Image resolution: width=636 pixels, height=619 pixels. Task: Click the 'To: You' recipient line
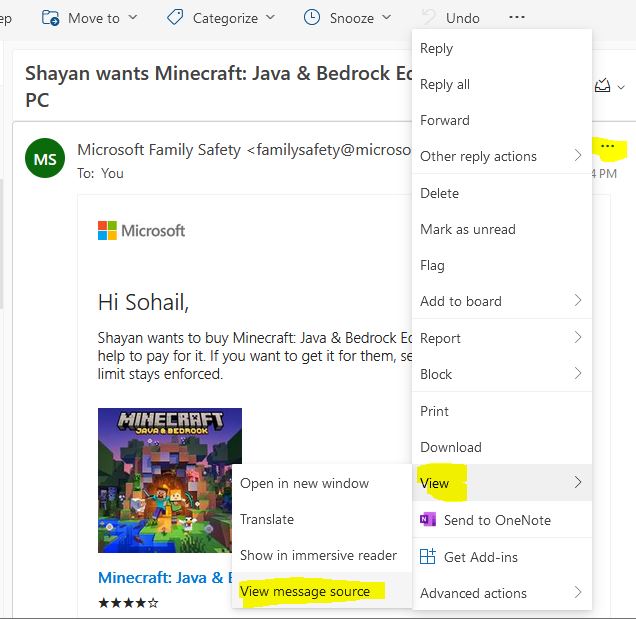[100, 173]
